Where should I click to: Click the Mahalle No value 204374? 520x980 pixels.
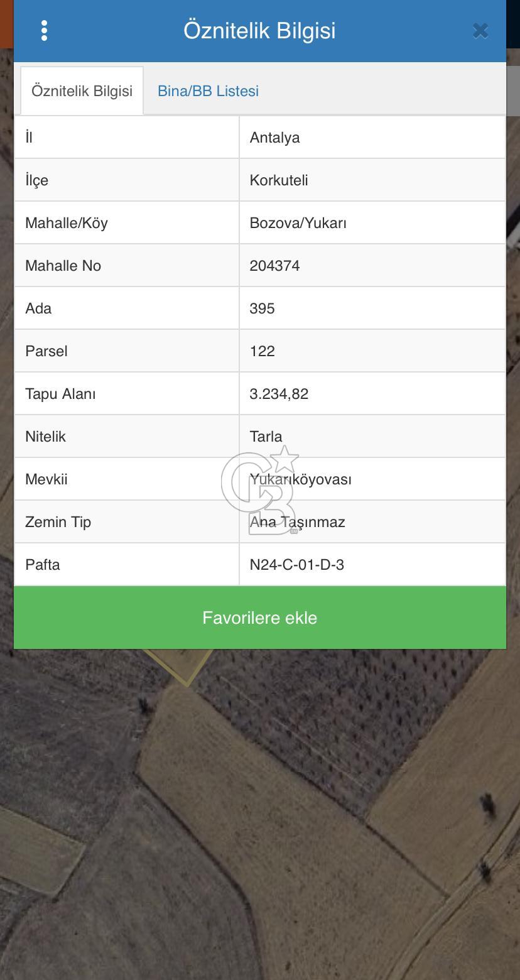[x=274, y=266]
